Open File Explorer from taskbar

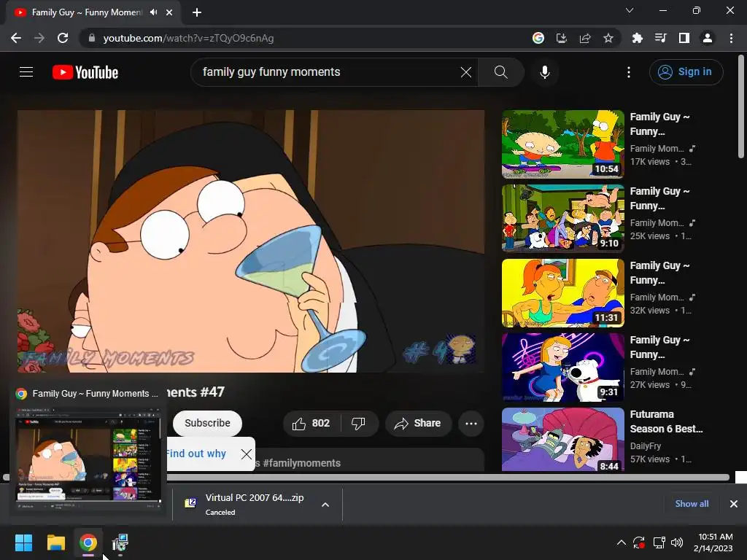(x=55, y=542)
